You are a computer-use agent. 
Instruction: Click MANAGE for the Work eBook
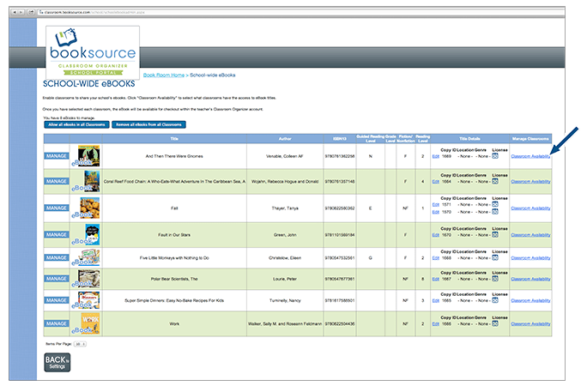click(x=57, y=323)
